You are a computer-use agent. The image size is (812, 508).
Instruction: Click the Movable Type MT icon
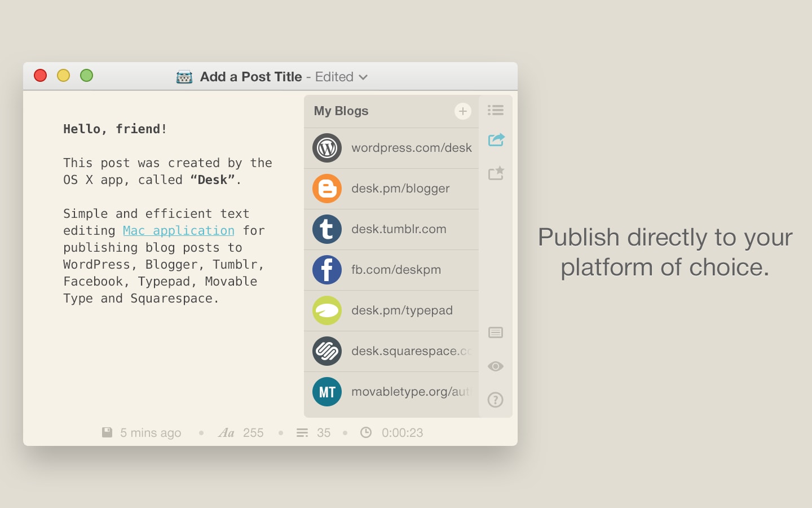(x=327, y=392)
